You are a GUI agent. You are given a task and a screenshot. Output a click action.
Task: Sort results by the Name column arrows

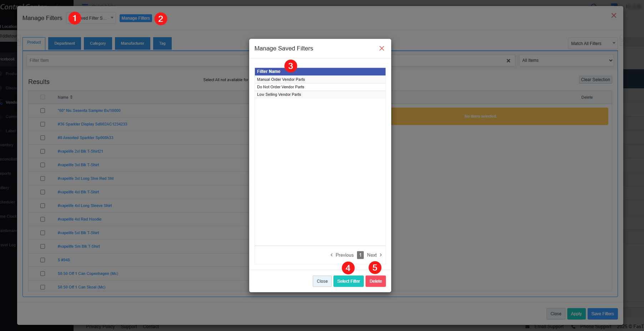pyautogui.click(x=71, y=97)
